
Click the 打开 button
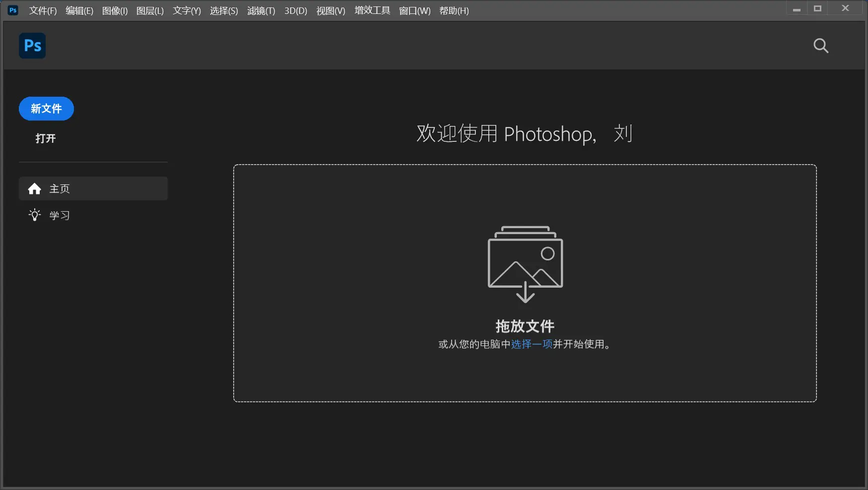46,138
